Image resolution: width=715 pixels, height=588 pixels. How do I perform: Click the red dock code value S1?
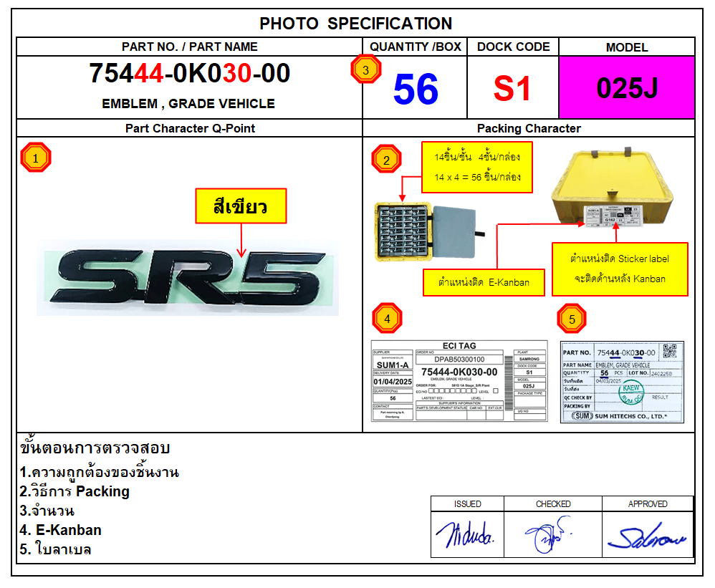(512, 88)
